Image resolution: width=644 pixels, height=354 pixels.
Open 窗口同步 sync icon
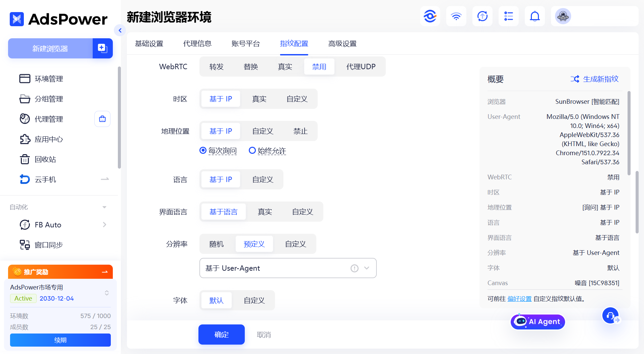click(x=25, y=245)
